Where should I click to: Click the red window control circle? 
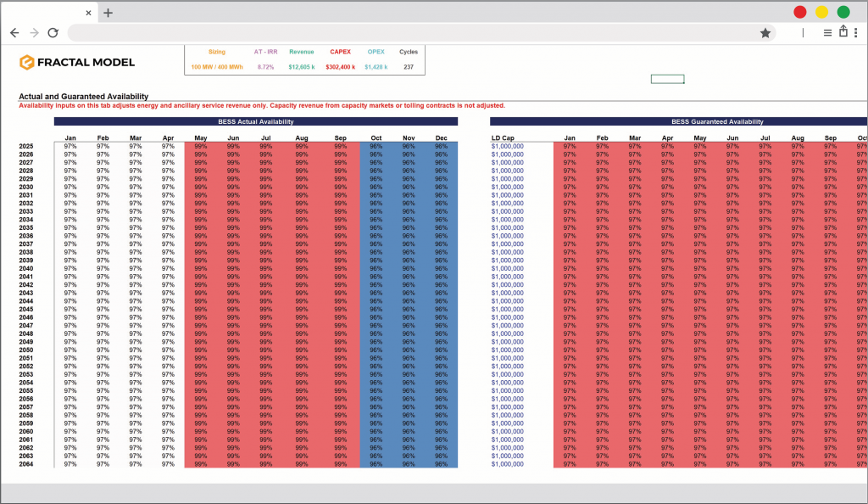(799, 12)
